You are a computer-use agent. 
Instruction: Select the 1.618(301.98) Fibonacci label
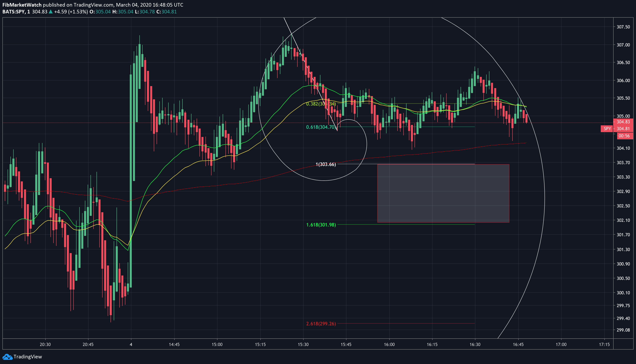[x=321, y=225]
